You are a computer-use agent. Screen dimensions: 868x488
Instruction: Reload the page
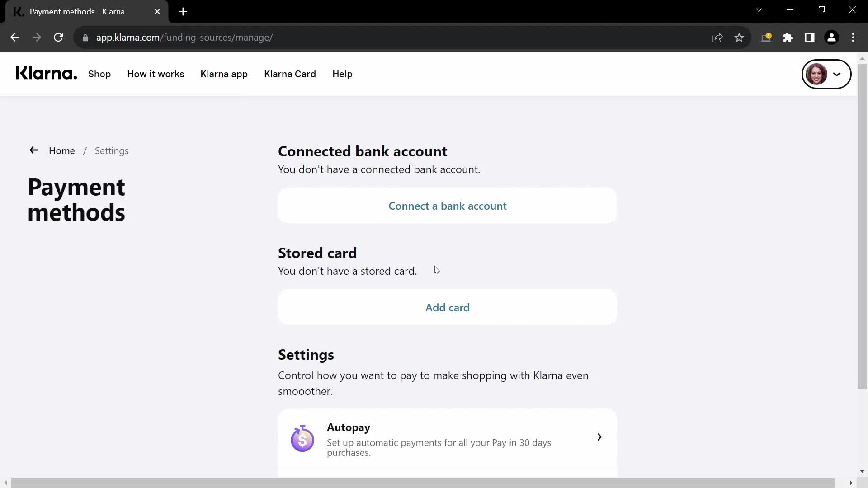click(x=58, y=38)
